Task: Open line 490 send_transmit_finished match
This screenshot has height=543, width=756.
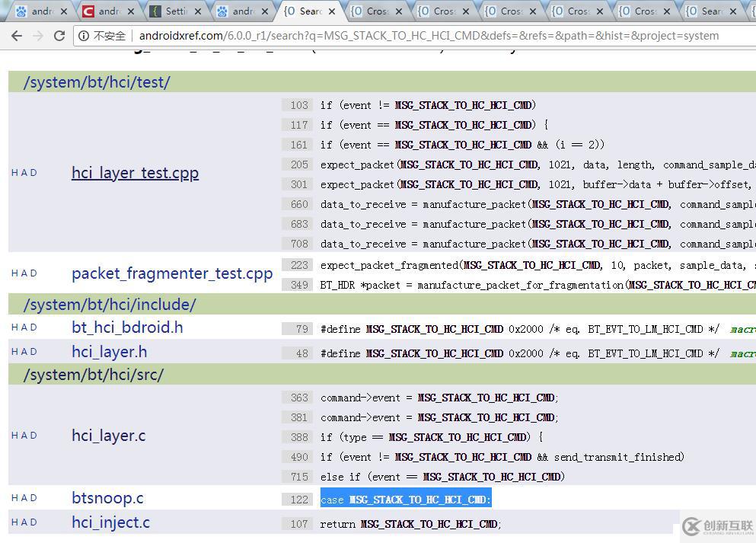Action: [502, 457]
